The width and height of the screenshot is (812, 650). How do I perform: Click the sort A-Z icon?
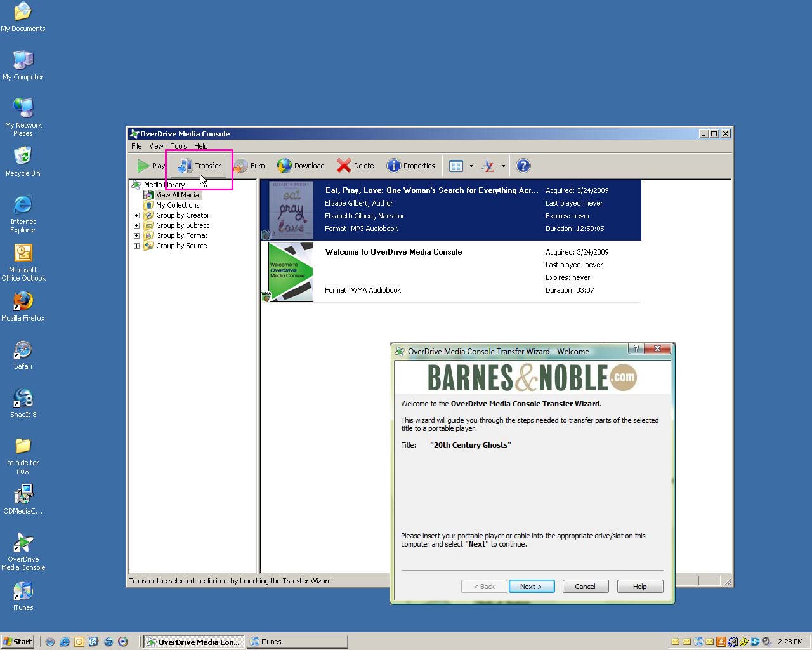point(488,166)
